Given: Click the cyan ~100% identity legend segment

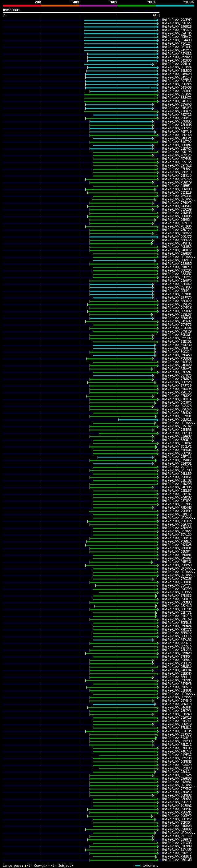Looking at the screenshot, I should [x=175, y=6].
